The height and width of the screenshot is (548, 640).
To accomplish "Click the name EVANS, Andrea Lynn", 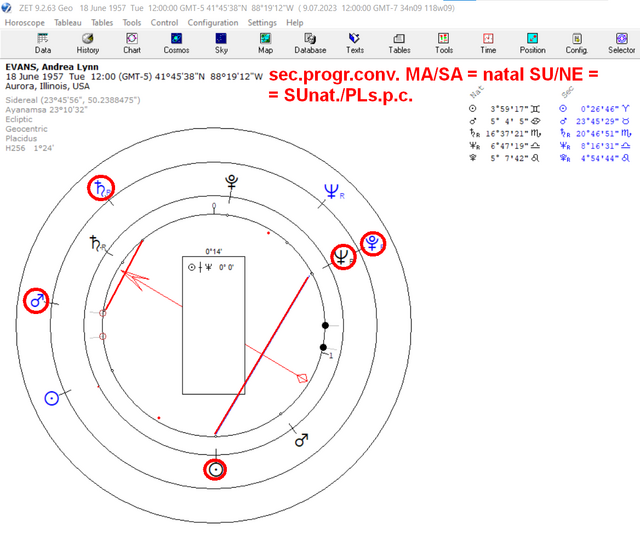I will [52, 67].
